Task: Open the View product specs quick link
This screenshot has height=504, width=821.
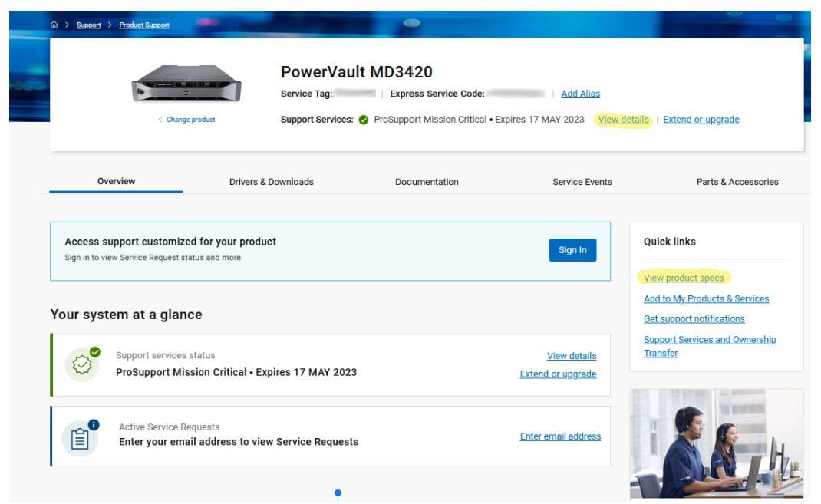Action: tap(683, 278)
